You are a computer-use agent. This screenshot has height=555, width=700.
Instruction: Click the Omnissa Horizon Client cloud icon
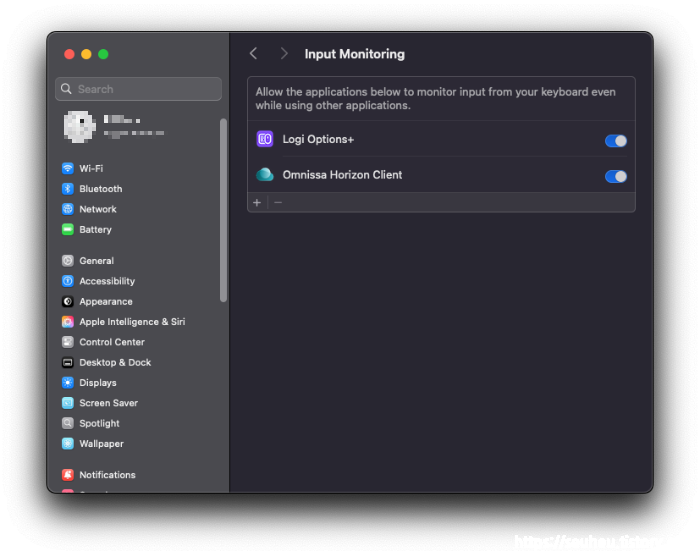point(265,175)
